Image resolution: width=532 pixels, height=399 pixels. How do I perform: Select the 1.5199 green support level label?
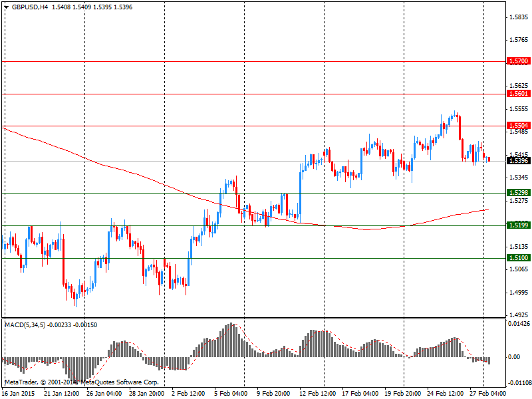(518, 225)
